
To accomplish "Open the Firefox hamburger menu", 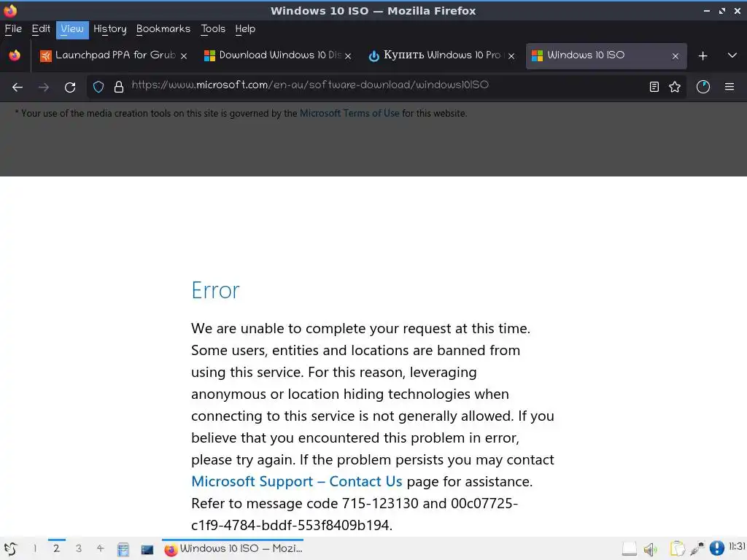I will pyautogui.click(x=729, y=87).
